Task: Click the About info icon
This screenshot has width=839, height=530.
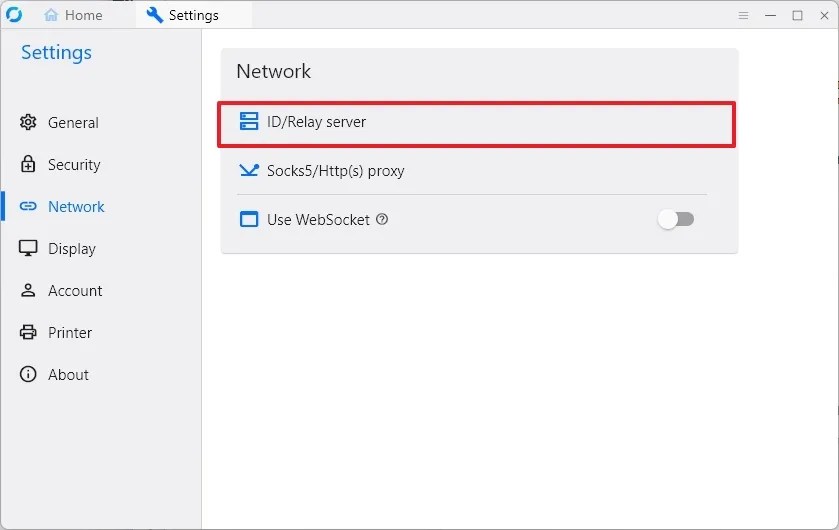Action: 28,374
